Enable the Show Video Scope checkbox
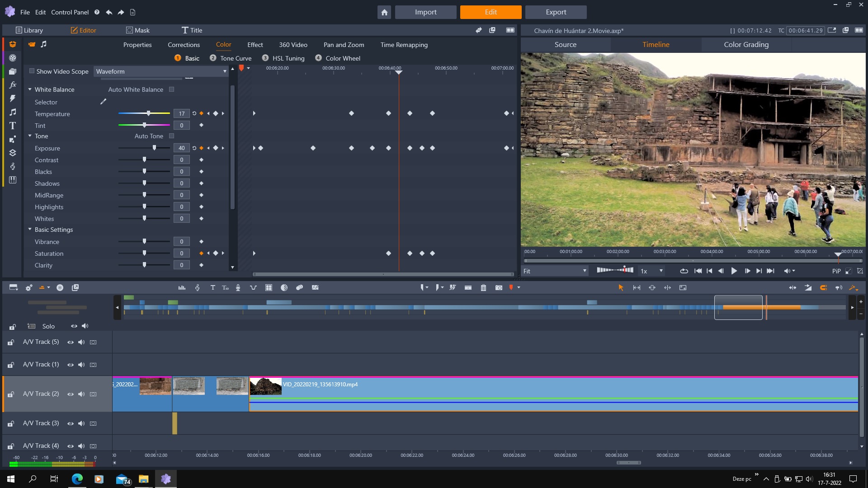The height and width of the screenshot is (488, 868). [x=32, y=71]
